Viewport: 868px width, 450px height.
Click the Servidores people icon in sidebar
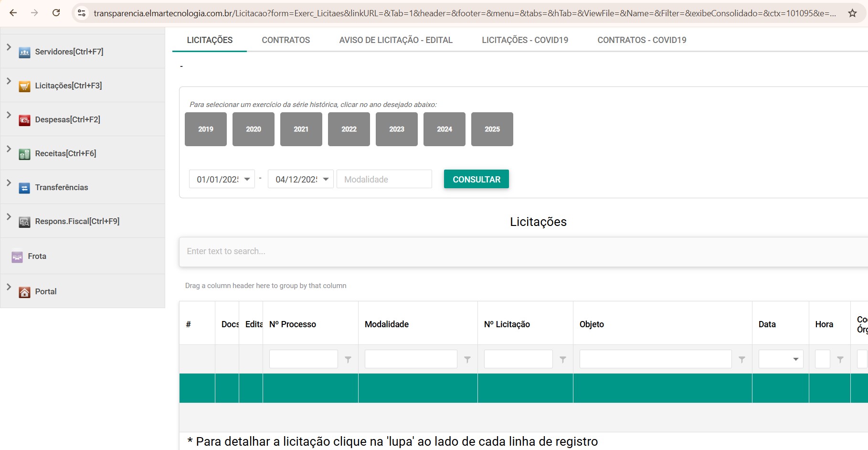pos(24,53)
